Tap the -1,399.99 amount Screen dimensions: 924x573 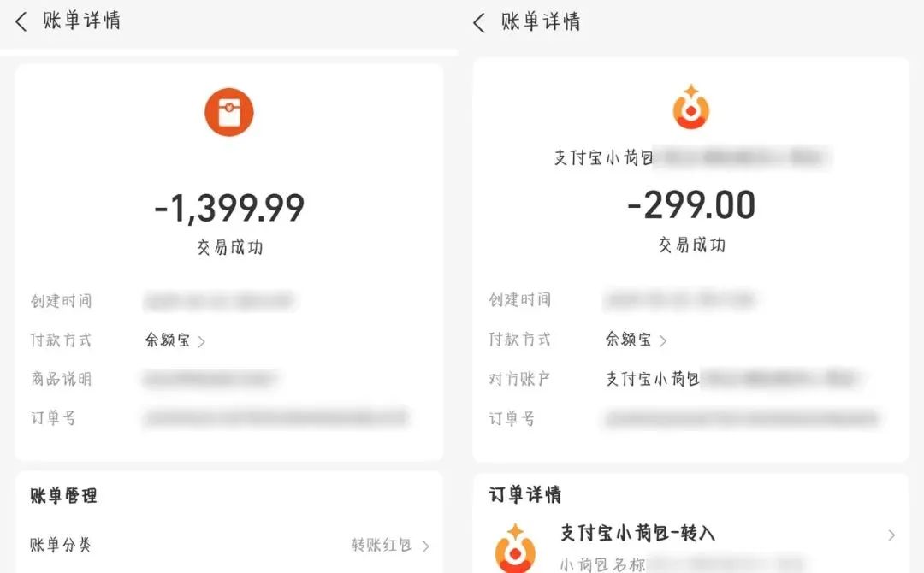pos(229,208)
